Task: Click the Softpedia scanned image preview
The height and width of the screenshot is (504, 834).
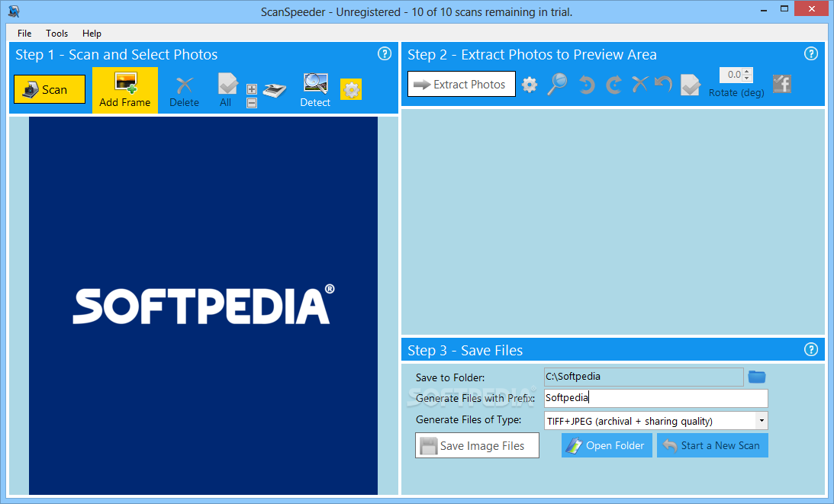Action: (203, 306)
